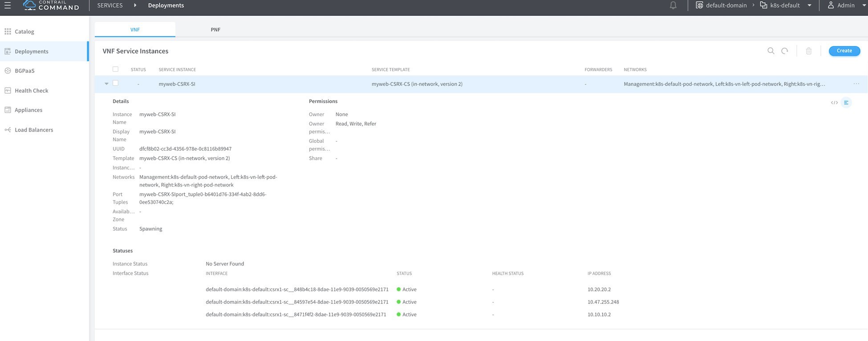Click Deployments in the breadcrumb
This screenshot has height=341, width=868.
point(166,5)
